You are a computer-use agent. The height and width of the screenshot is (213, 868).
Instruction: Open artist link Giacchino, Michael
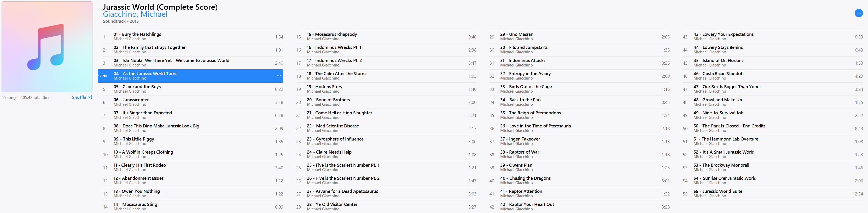pos(135,14)
